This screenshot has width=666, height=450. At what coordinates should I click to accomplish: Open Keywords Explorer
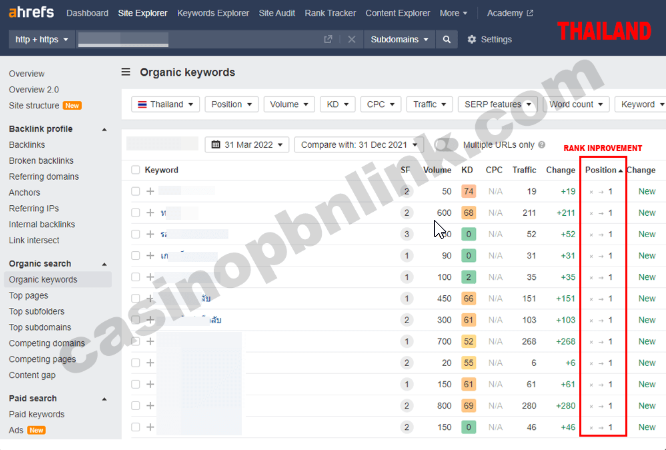tap(213, 13)
